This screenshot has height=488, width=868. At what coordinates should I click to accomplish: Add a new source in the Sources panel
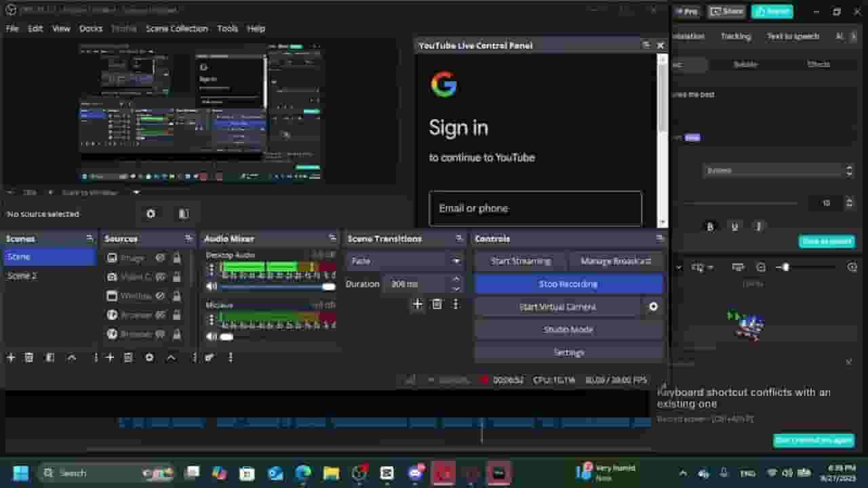pyautogui.click(x=110, y=357)
